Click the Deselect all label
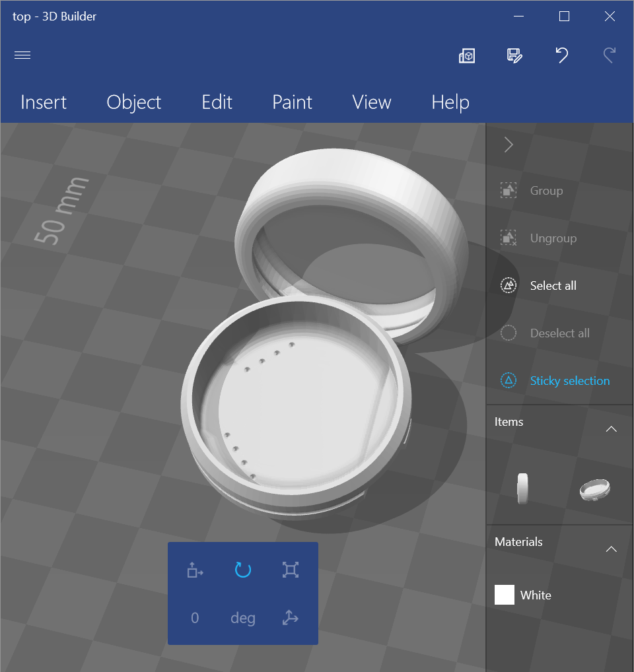The image size is (634, 672). tap(560, 333)
